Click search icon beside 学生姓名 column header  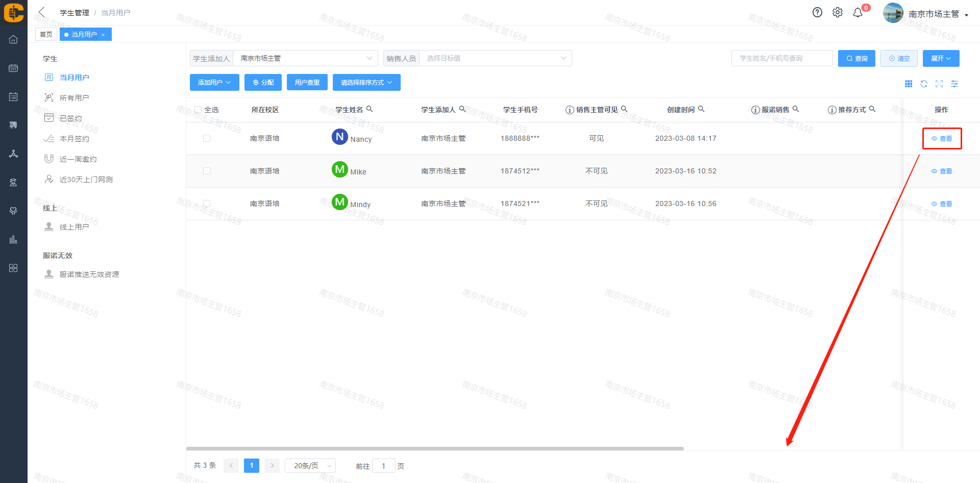coord(370,109)
